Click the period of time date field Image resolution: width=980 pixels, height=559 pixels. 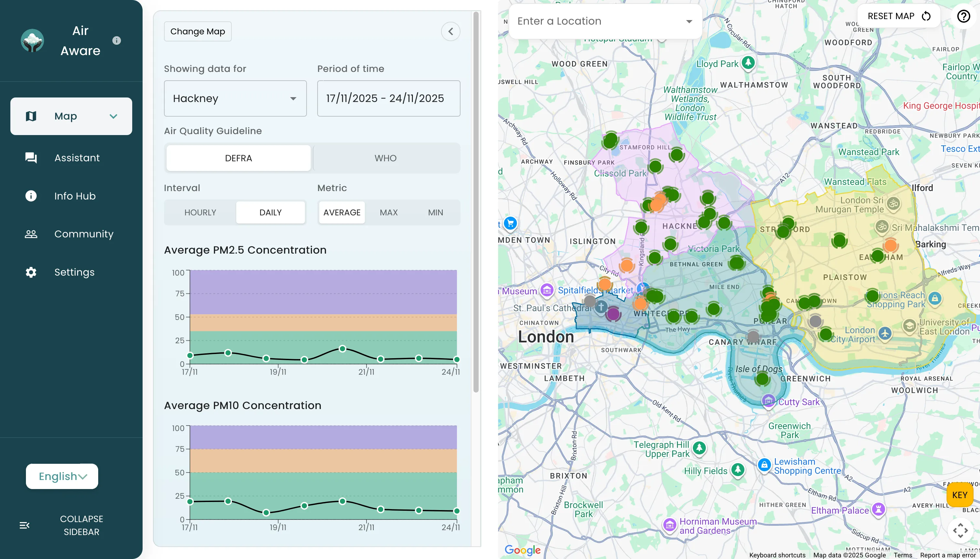(388, 98)
